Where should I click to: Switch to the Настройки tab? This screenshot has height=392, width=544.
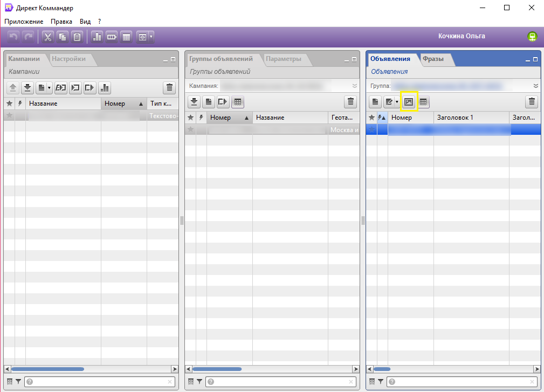[x=68, y=59]
